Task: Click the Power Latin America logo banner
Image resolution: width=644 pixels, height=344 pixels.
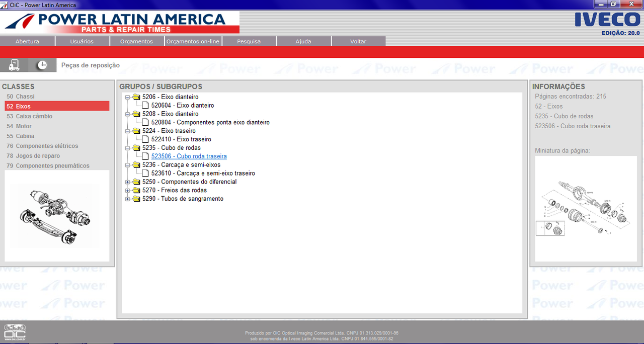Action: pos(121,23)
